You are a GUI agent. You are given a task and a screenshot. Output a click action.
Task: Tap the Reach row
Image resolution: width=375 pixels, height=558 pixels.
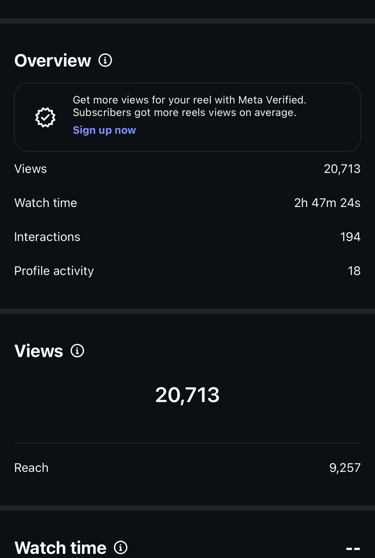pyautogui.click(x=188, y=468)
